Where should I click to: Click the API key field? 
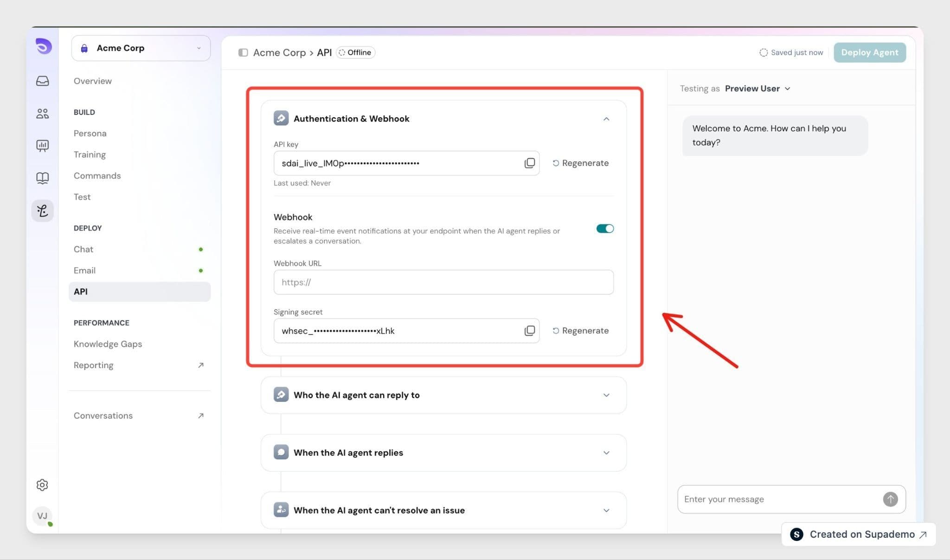pyautogui.click(x=406, y=163)
